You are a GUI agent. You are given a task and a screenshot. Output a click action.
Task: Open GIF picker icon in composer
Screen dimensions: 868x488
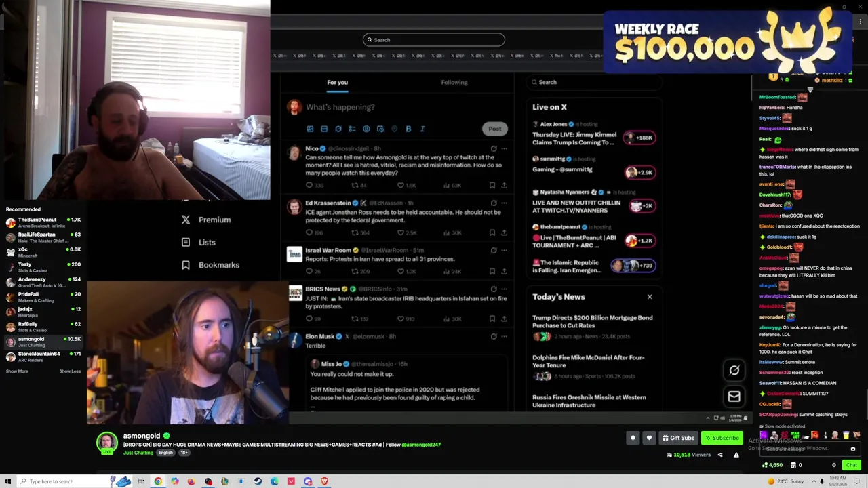[324, 129]
